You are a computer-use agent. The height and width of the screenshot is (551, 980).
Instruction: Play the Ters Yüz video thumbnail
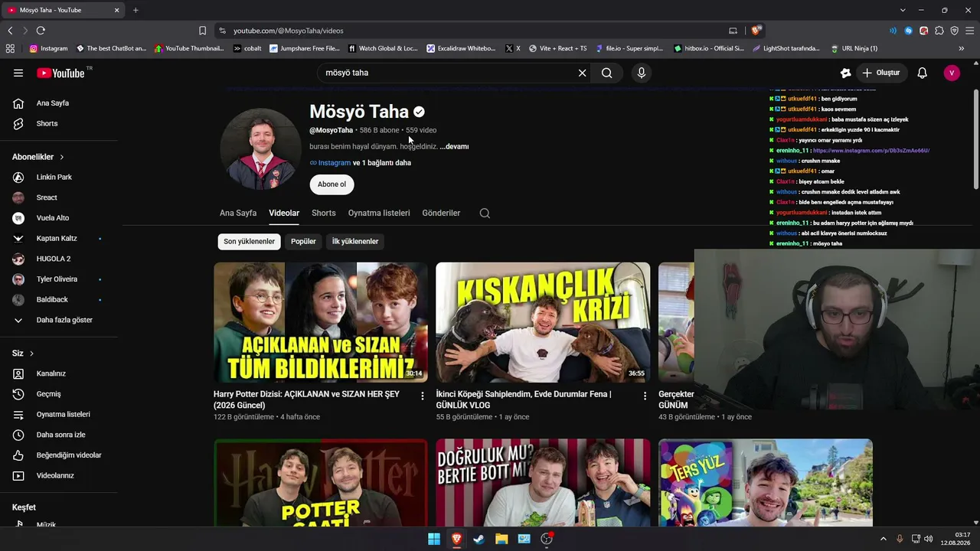coord(766,482)
